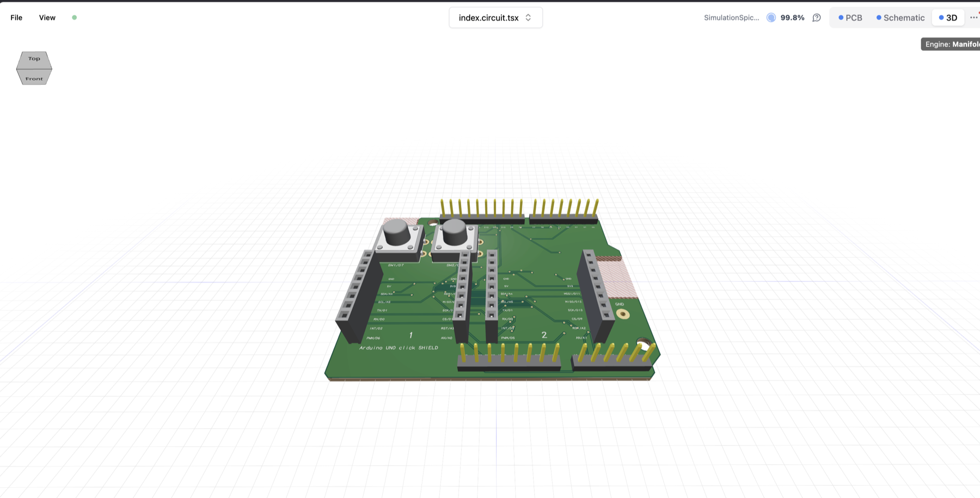Viewport: 980px width, 498px height.
Task: Click the Arduino UNO click SHIELD silkscreen text
Action: [x=399, y=348]
